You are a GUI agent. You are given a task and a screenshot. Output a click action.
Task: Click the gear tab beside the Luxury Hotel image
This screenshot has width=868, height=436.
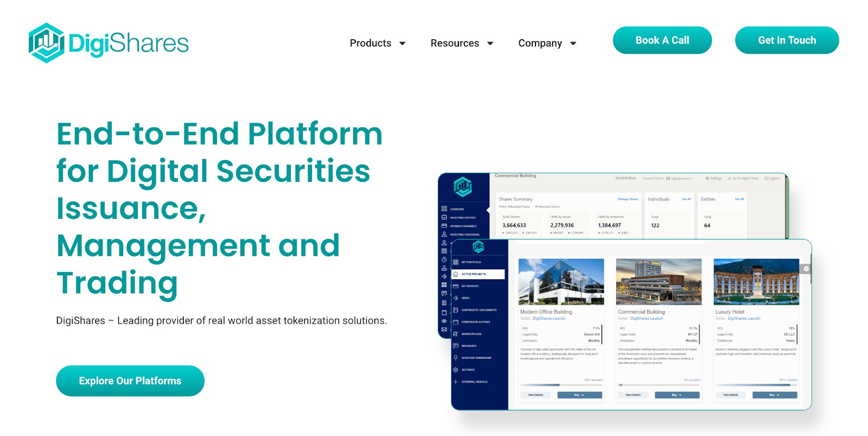pyautogui.click(x=806, y=269)
